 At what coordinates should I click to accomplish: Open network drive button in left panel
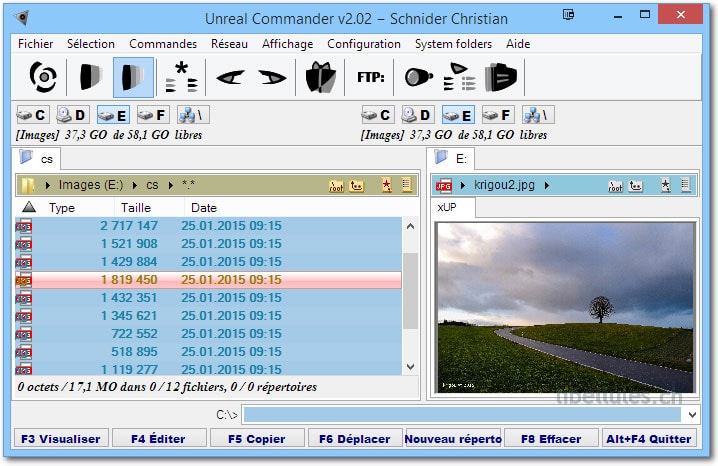(x=193, y=115)
